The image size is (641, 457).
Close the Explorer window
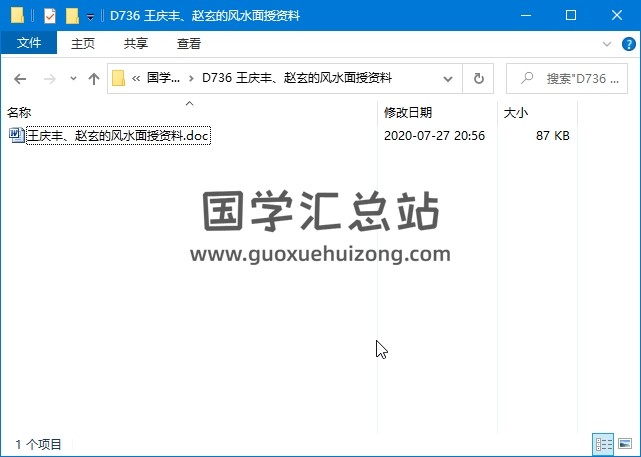point(616,16)
